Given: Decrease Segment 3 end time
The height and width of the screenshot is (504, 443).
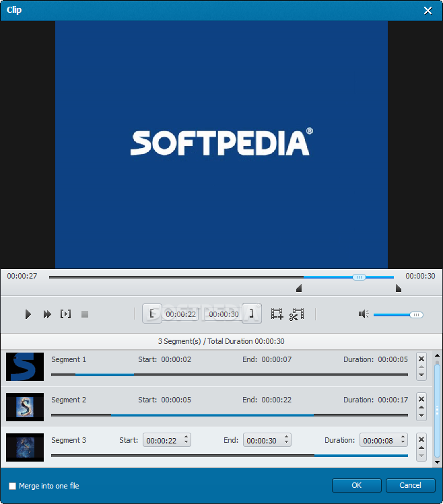Looking at the screenshot, I should [286, 443].
